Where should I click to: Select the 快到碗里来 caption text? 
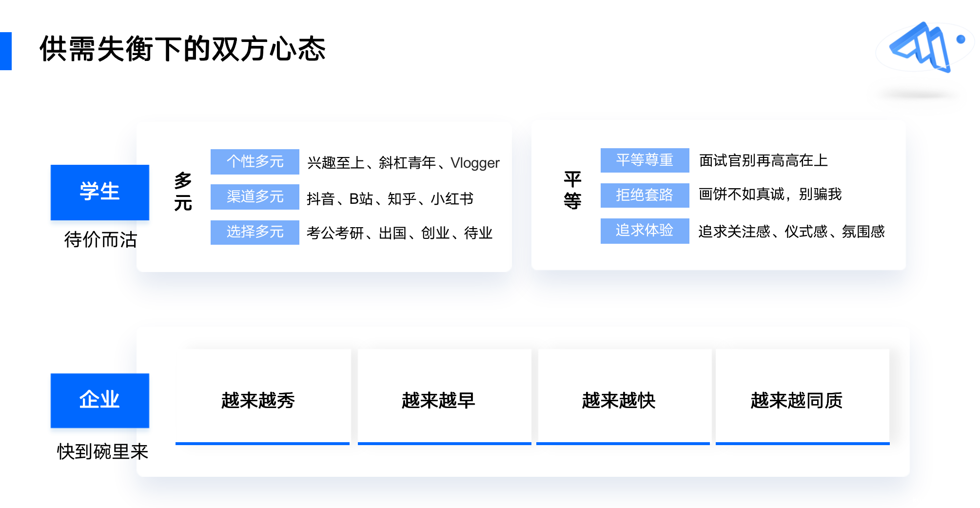[x=102, y=451]
